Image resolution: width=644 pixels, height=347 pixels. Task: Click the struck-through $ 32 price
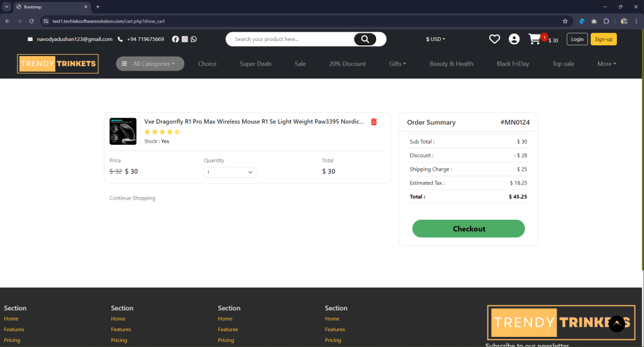(116, 171)
